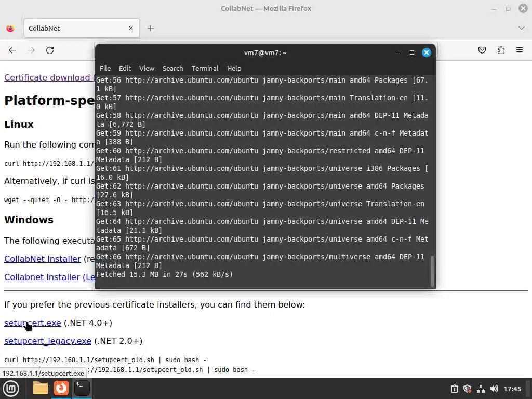
Task: Click the terminal vertical scrollbar
Action: (x=432, y=271)
